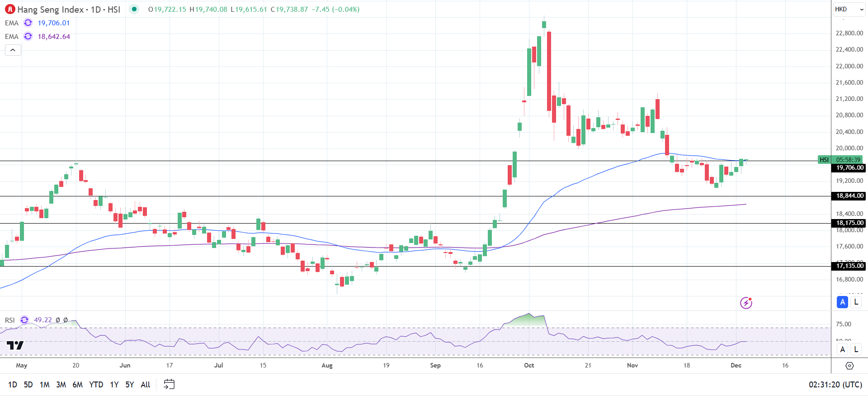Click the Dec label on time axis
The image size is (868, 396).
[x=736, y=365]
